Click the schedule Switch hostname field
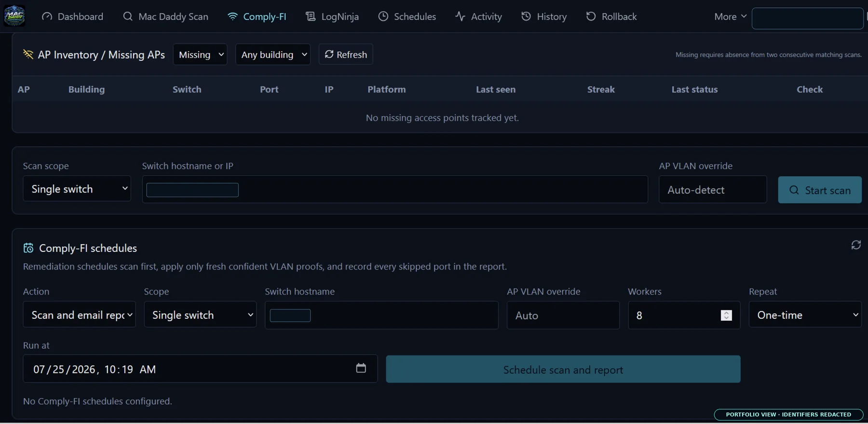868x424 pixels. tap(381, 315)
